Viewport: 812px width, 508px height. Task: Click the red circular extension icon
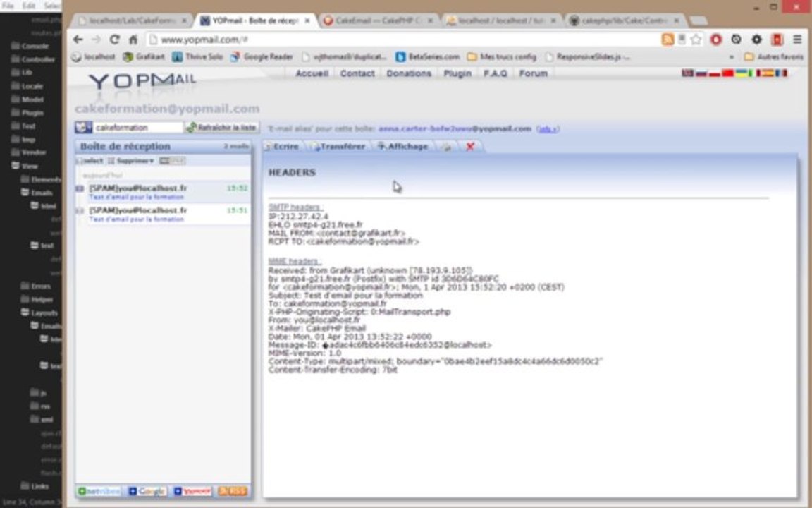point(716,40)
